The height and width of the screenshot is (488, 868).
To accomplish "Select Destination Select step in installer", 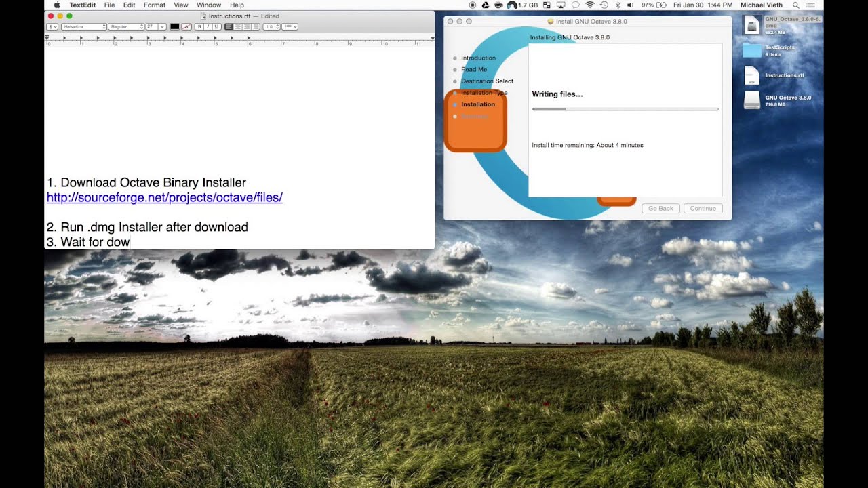I will coord(487,81).
